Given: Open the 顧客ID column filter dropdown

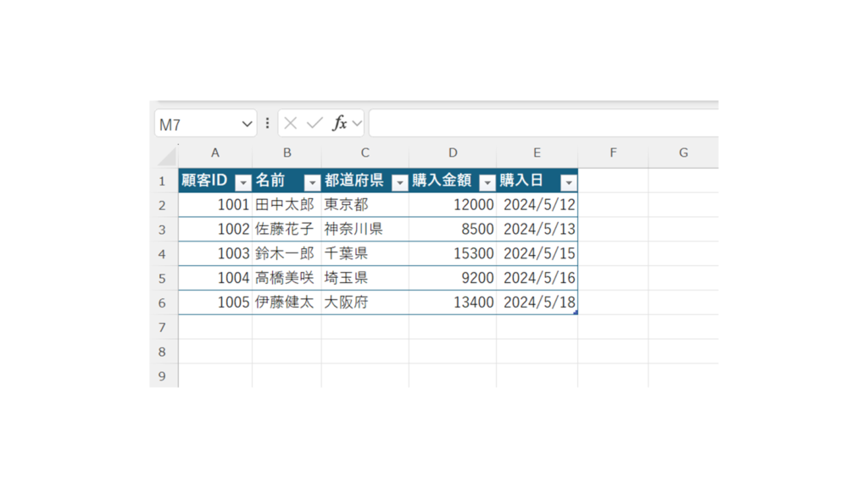Looking at the screenshot, I should [243, 182].
